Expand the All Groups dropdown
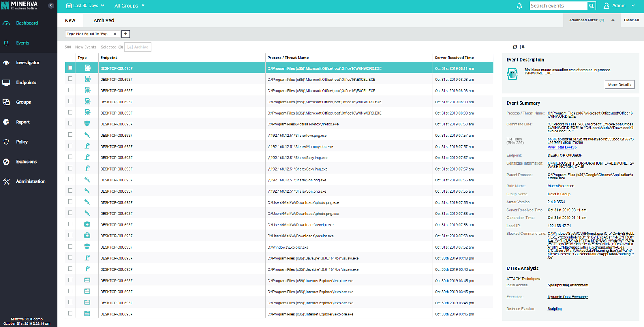 (130, 6)
